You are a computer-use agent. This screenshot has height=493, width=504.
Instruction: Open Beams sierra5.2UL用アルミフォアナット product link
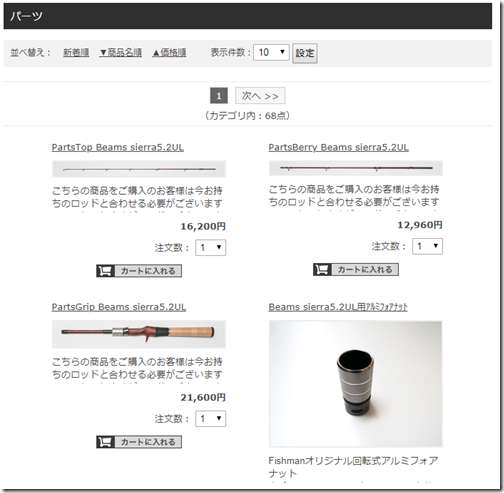click(338, 307)
